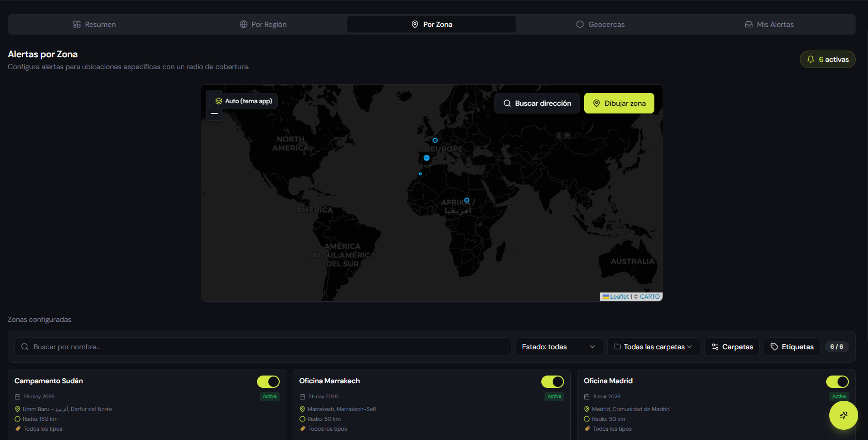868x440 pixels.
Task: Click the Madrid marker on the map
Action: pyautogui.click(x=426, y=158)
